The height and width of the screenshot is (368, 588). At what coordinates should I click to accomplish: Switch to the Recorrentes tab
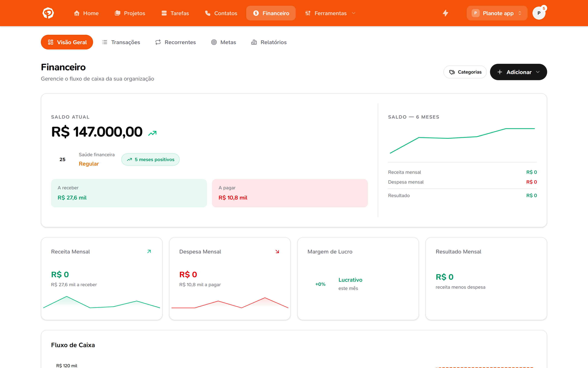pos(175,42)
